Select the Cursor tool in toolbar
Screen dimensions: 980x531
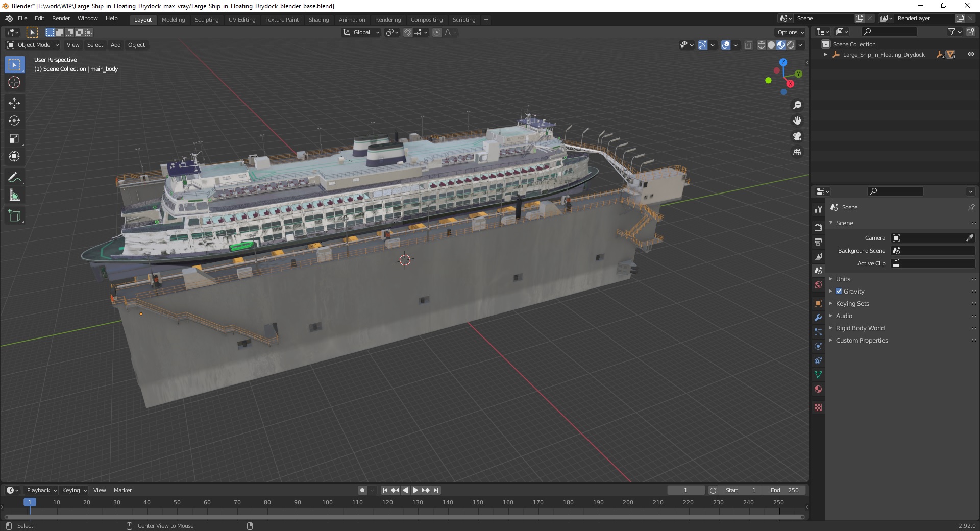[x=14, y=82]
